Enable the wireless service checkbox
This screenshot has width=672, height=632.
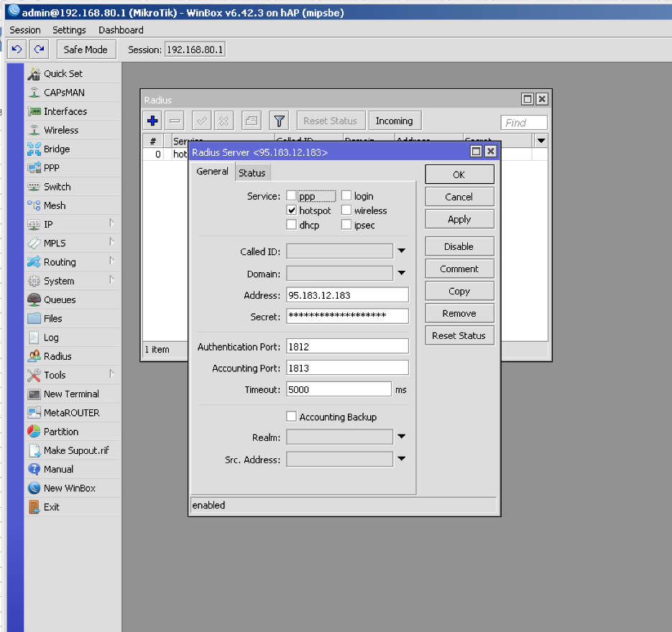tap(346, 210)
